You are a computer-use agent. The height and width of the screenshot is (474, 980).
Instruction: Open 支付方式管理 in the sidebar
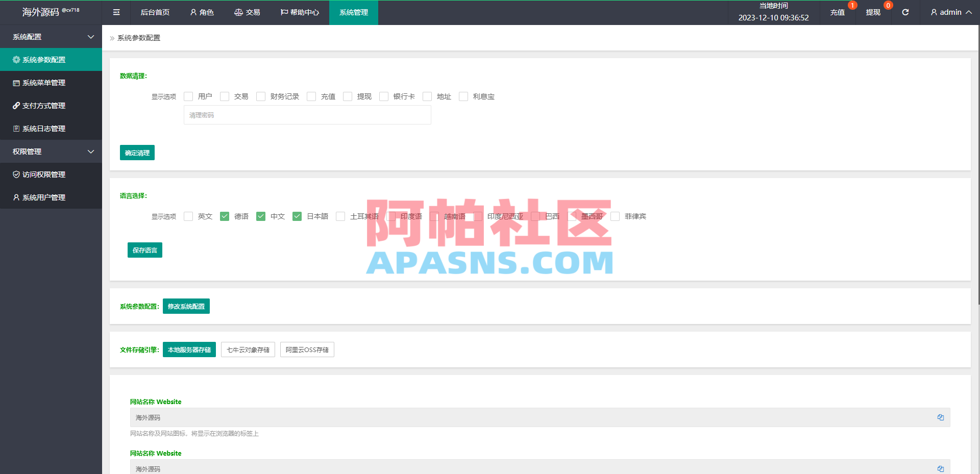pyautogui.click(x=43, y=106)
